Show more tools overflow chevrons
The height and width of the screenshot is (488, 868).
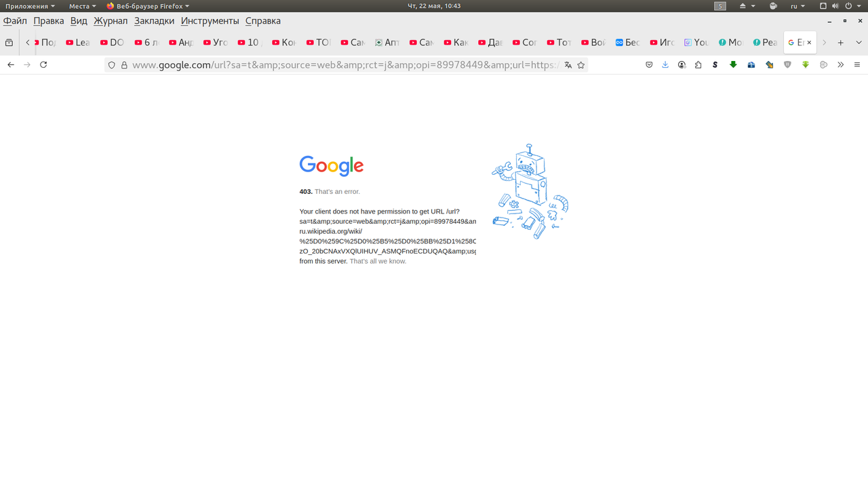pyautogui.click(x=841, y=65)
